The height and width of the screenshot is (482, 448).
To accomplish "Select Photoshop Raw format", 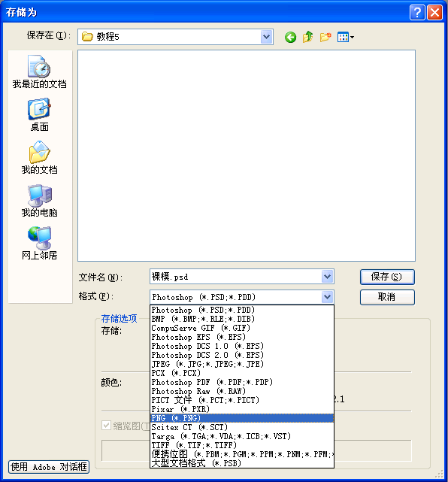I will tap(242, 391).
